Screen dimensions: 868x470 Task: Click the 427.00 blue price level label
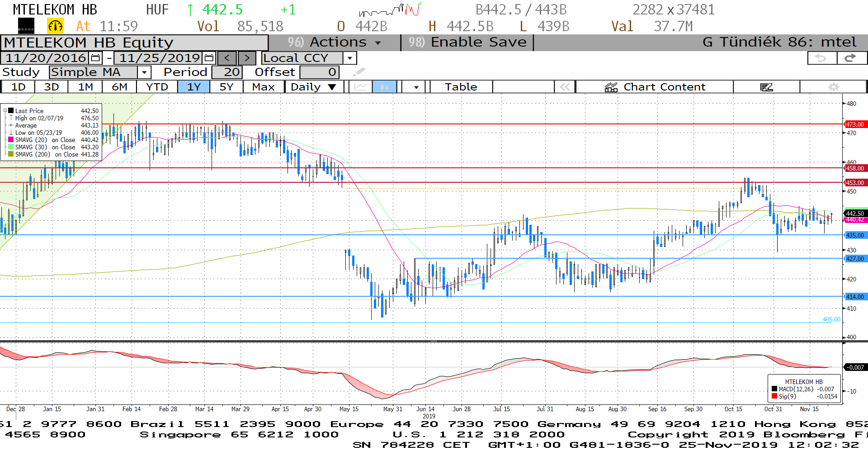tap(855, 259)
